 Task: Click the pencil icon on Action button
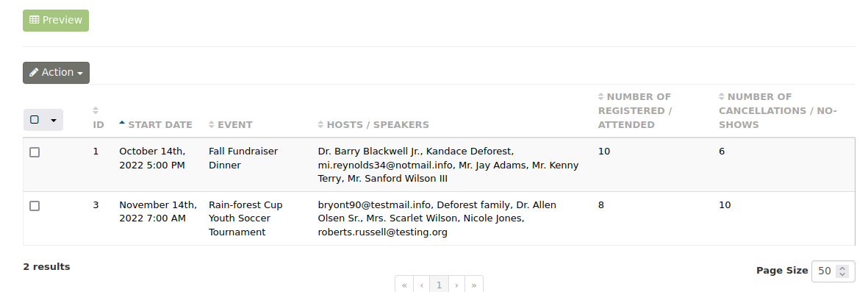click(34, 73)
